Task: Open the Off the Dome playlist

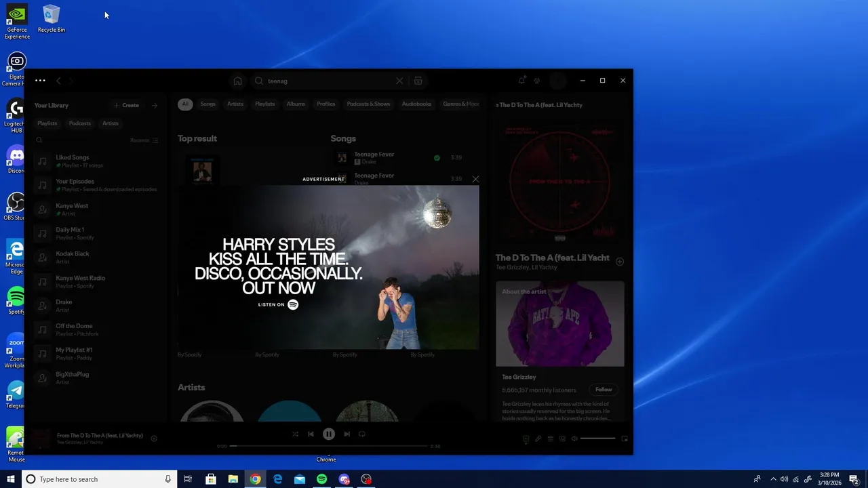Action: click(x=96, y=329)
